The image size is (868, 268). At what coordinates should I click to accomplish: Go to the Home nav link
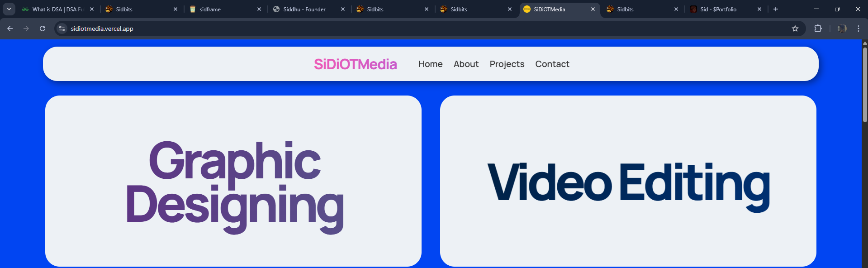click(431, 64)
